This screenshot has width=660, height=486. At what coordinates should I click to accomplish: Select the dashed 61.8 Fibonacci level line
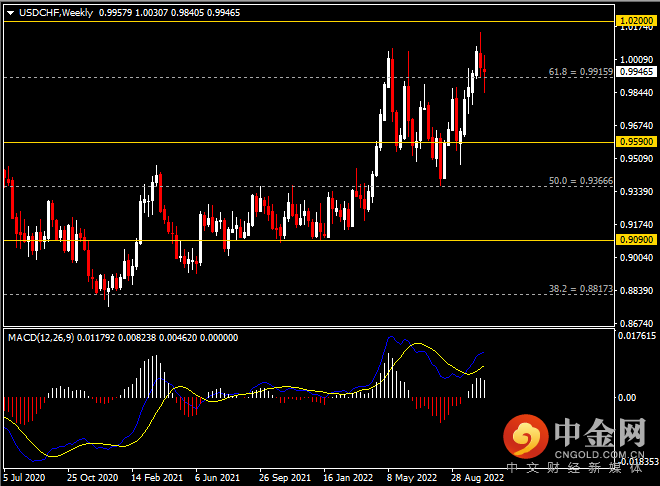309,77
